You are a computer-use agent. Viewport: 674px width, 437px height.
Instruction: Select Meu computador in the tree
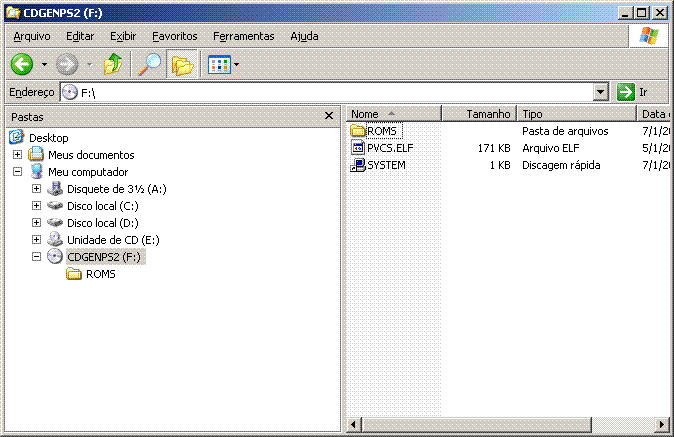tap(88, 172)
